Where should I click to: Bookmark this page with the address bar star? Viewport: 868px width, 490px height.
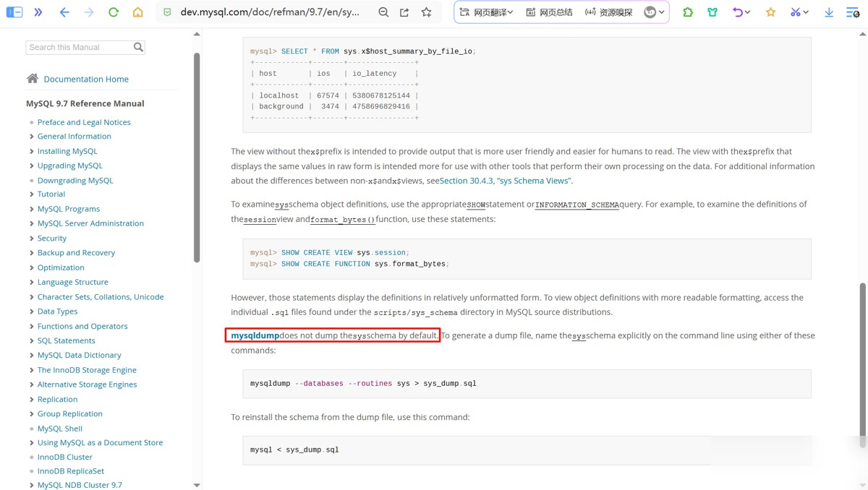[427, 12]
